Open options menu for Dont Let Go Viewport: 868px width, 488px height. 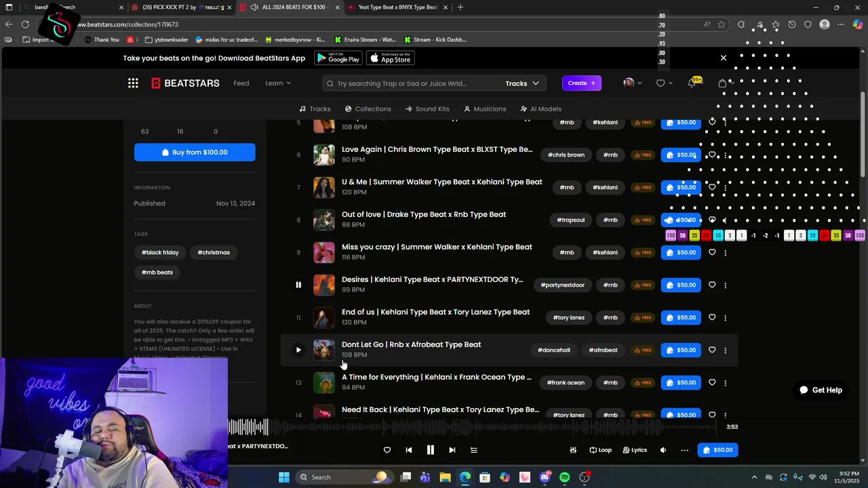pos(726,350)
